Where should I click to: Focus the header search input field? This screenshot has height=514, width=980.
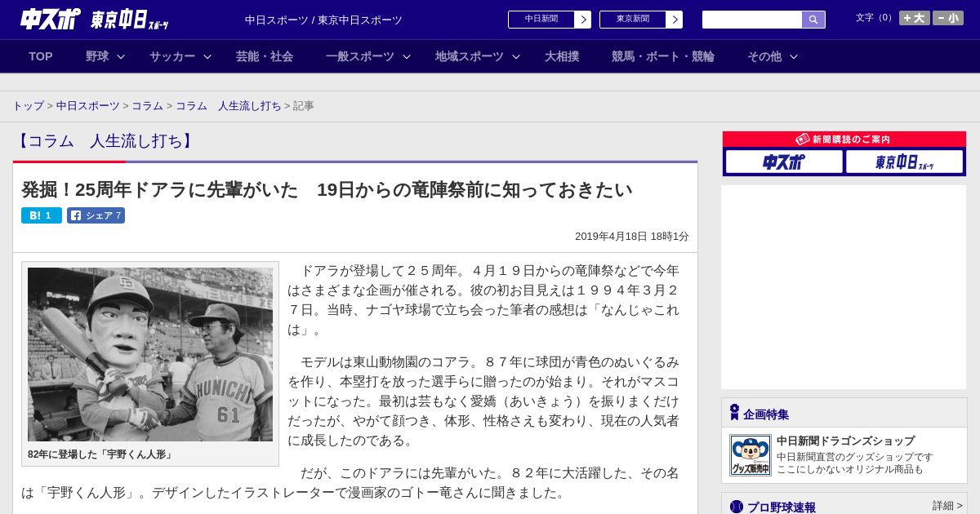point(752,20)
